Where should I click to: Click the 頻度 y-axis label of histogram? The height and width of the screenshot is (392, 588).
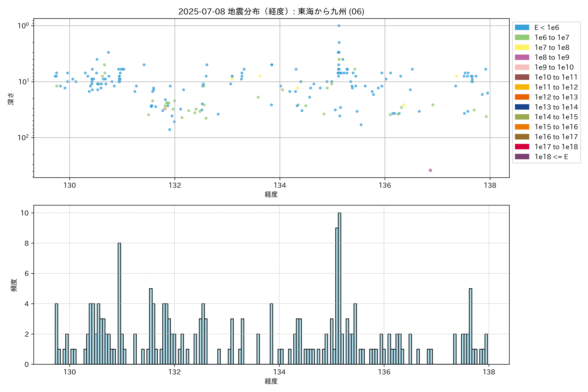(x=14, y=285)
